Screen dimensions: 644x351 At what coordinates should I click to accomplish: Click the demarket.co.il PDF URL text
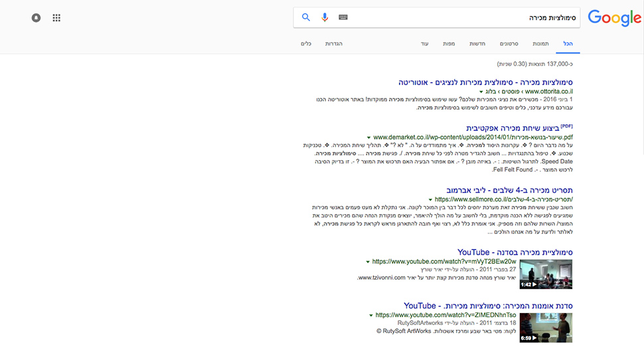[x=473, y=138]
